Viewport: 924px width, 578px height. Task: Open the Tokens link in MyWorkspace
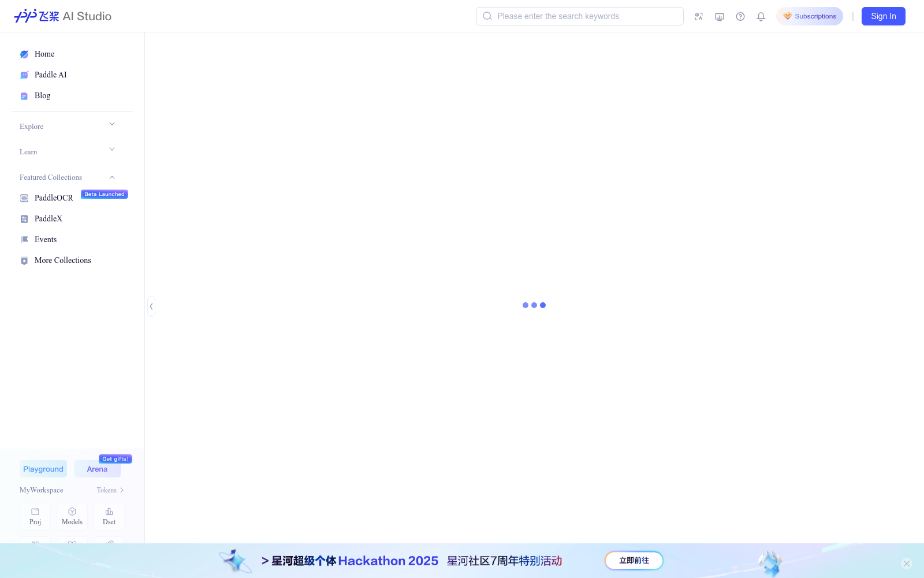[x=110, y=490]
